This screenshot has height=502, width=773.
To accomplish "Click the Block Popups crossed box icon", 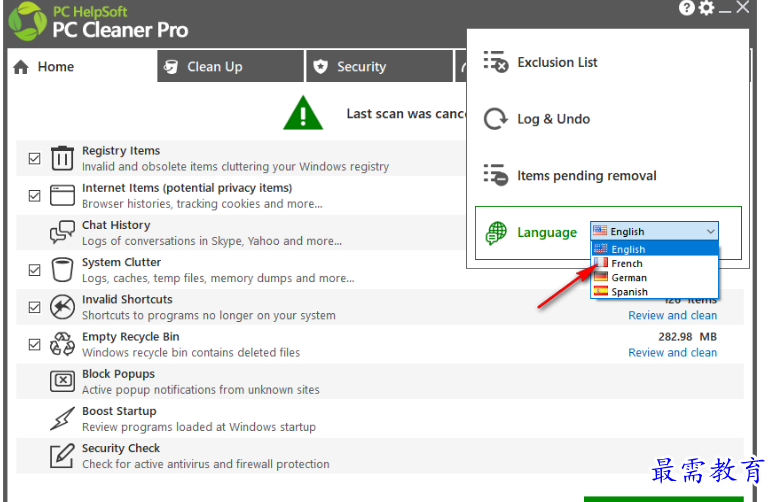I will (62, 381).
